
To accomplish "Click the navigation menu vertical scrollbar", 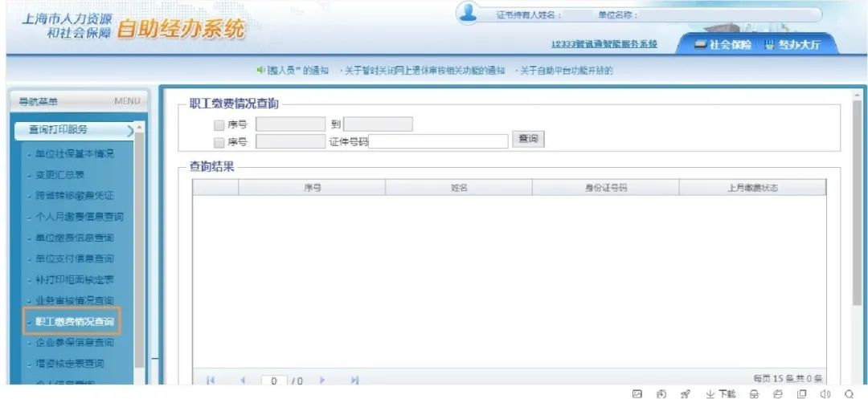I will [x=139, y=249].
